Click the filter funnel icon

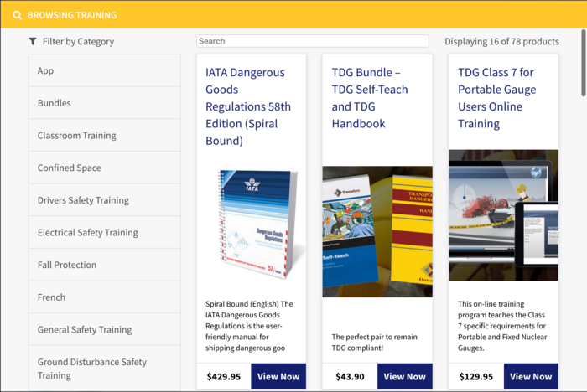(x=33, y=41)
